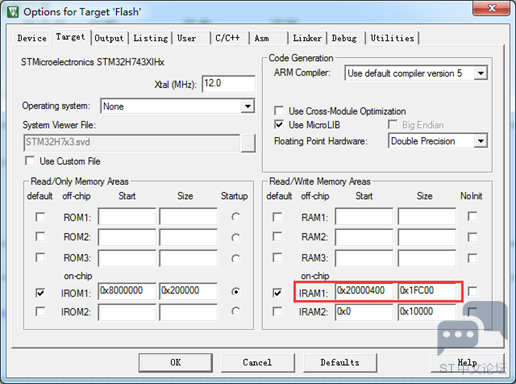
Task: Switch to the Utilities tab
Action: point(392,38)
